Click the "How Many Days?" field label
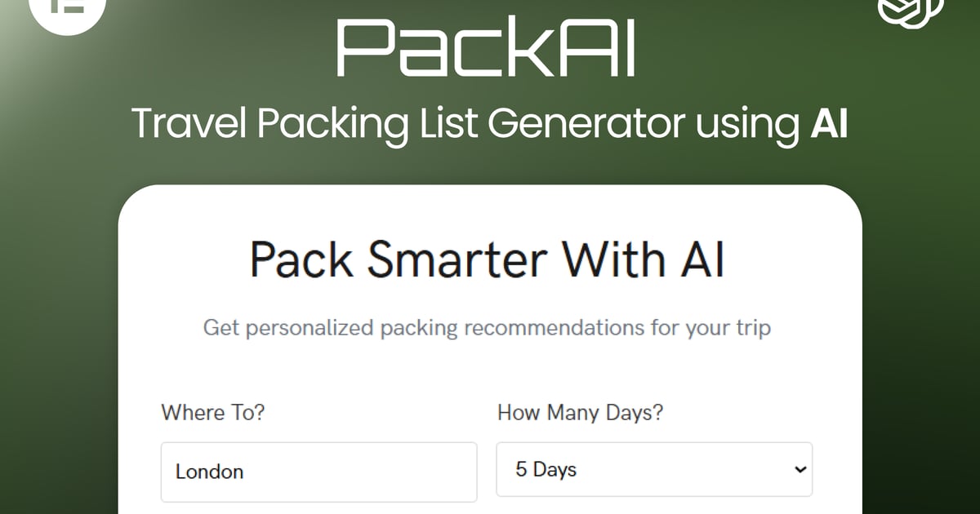Image resolution: width=980 pixels, height=514 pixels. point(580,412)
